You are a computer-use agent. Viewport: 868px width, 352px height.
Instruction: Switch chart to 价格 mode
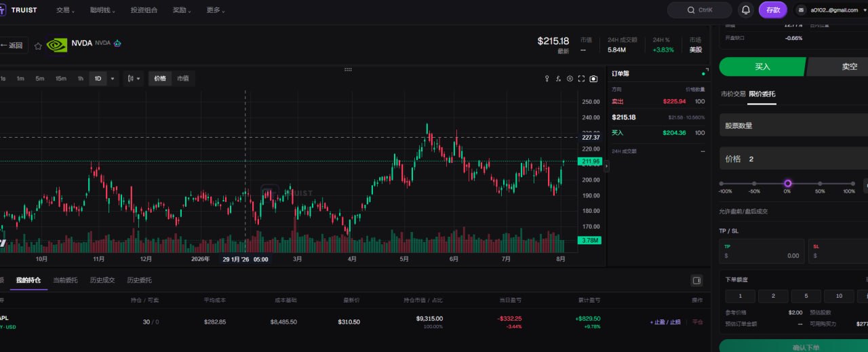point(160,79)
